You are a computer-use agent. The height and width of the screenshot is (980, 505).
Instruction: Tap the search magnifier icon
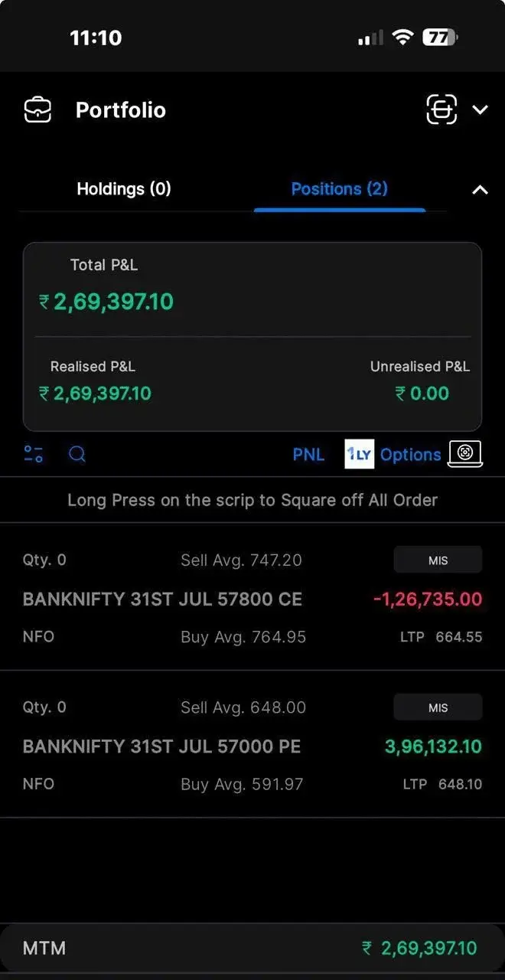[77, 455]
